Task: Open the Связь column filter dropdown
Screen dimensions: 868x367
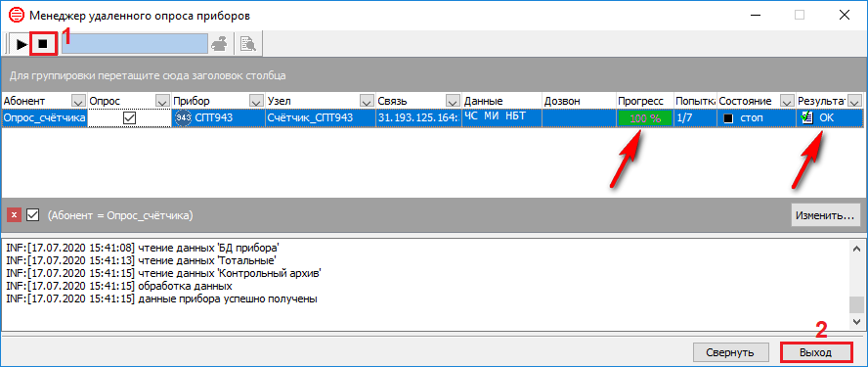Action: [x=453, y=101]
